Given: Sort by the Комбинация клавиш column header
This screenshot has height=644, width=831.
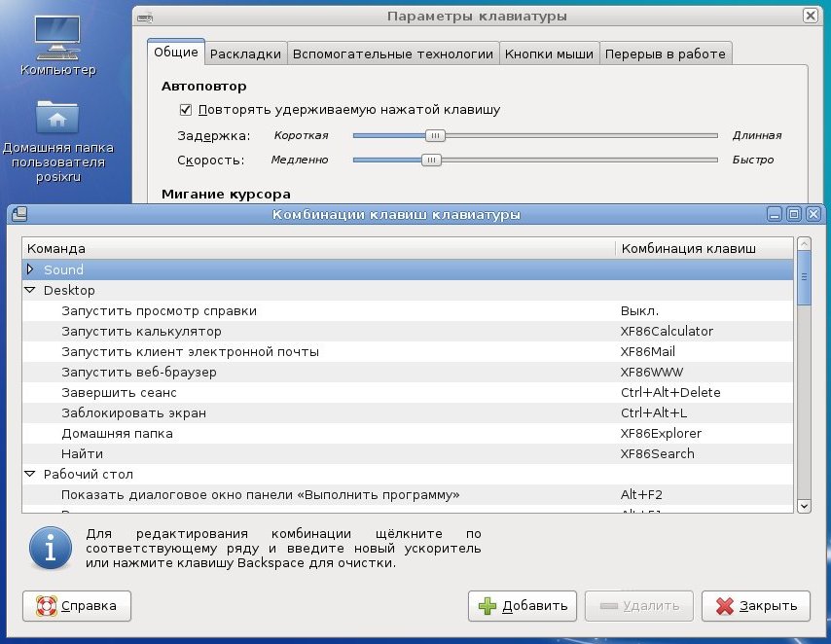Looking at the screenshot, I should pos(705,248).
